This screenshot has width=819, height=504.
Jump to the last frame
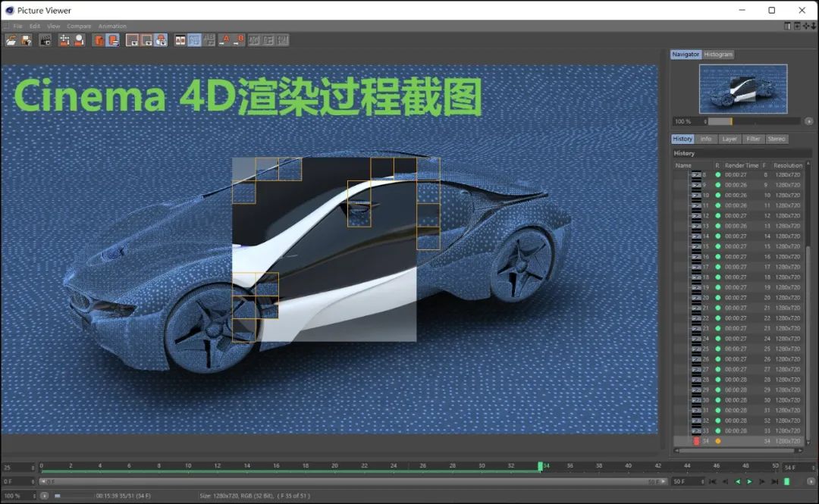[x=774, y=481]
